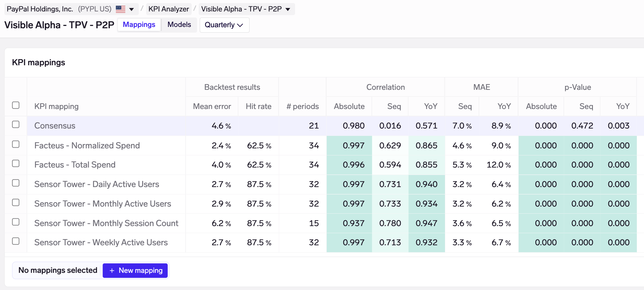Open Sensor Tower - Monthly Active Users mapping
644x290 pixels.
pyautogui.click(x=103, y=204)
